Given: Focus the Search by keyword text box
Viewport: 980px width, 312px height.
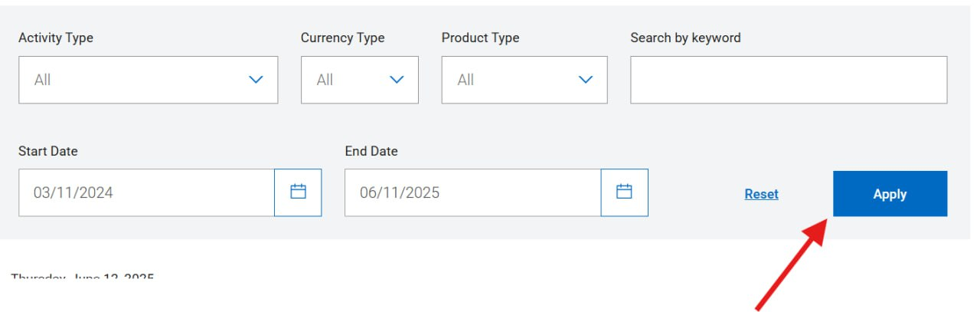Looking at the screenshot, I should tap(788, 80).
